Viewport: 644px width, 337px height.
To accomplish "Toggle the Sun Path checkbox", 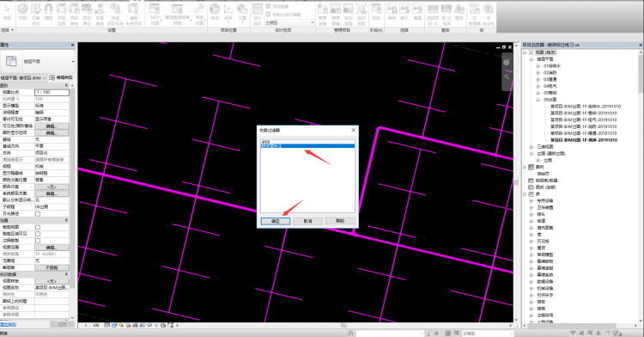I will [x=38, y=214].
